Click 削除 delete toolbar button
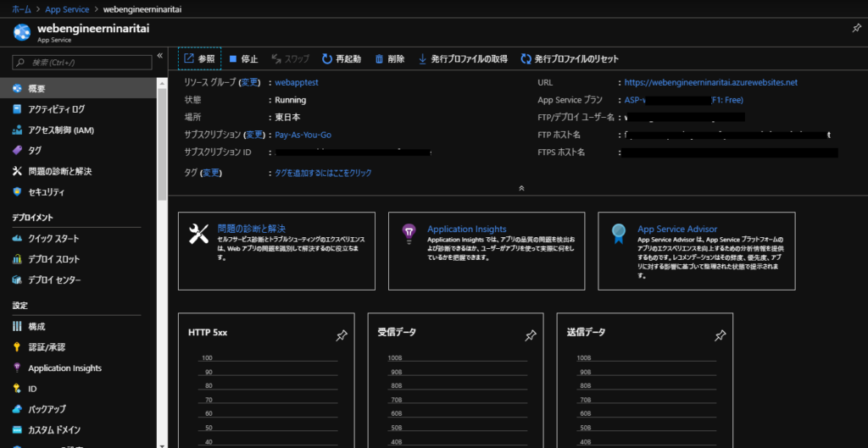 pos(390,58)
